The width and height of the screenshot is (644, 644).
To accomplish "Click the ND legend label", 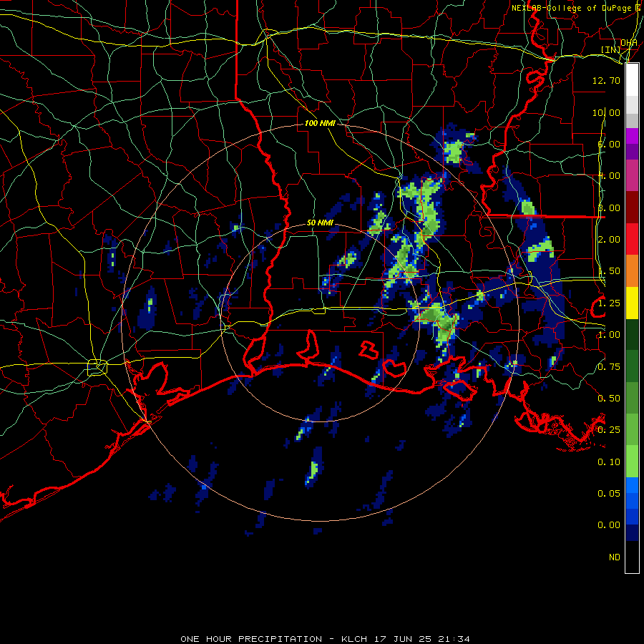I will pos(615,557).
